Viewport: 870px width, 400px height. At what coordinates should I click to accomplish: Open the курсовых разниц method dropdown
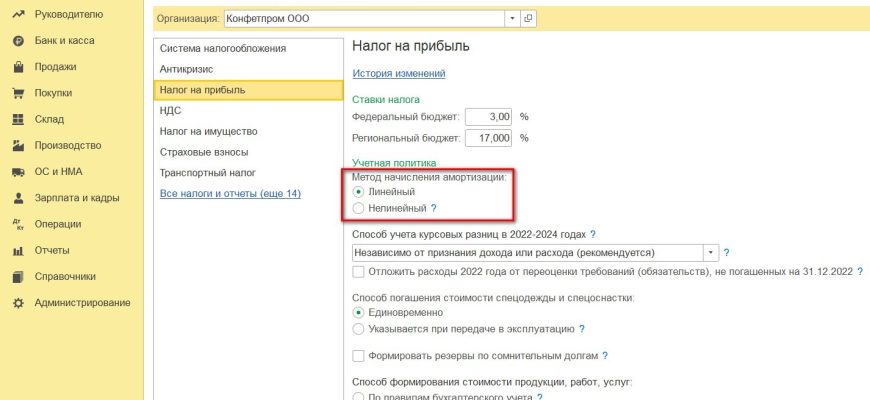[711, 253]
